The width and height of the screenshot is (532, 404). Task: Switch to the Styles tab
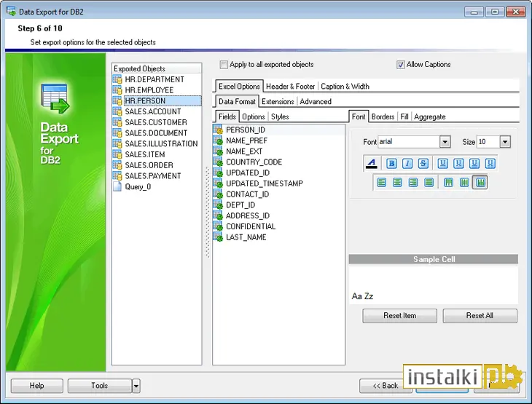(x=280, y=116)
